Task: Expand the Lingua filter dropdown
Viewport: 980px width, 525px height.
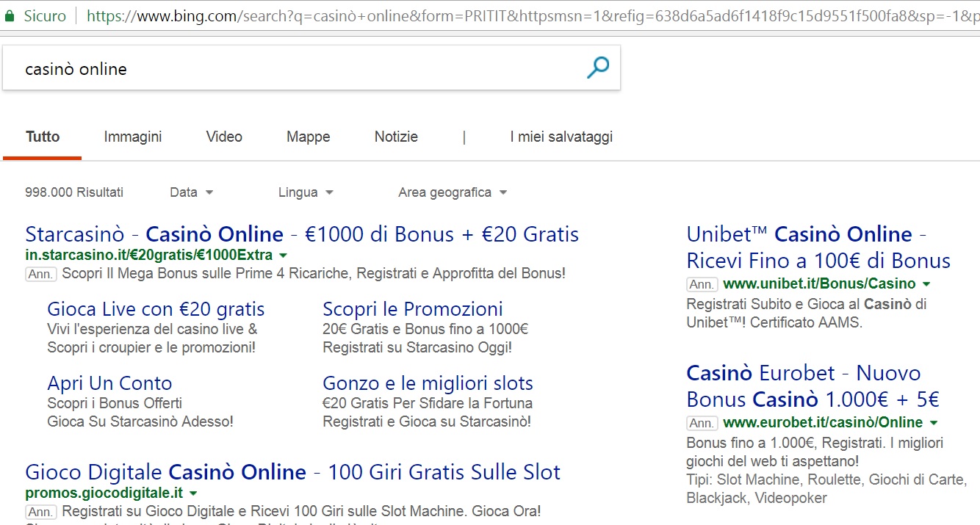Action: pyautogui.click(x=306, y=192)
